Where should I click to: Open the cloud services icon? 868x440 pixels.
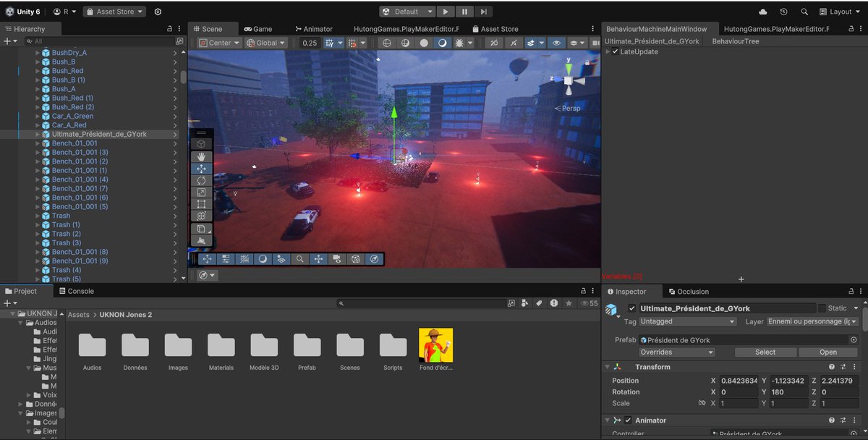click(x=763, y=12)
